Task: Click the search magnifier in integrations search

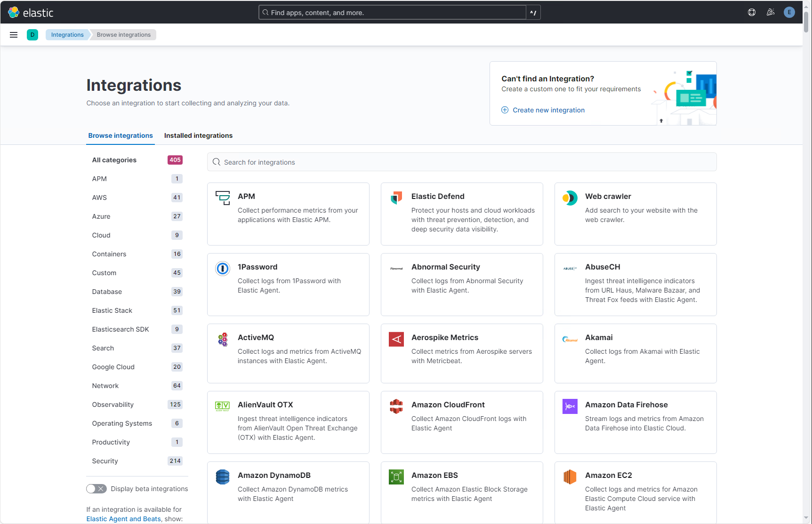Action: click(217, 162)
